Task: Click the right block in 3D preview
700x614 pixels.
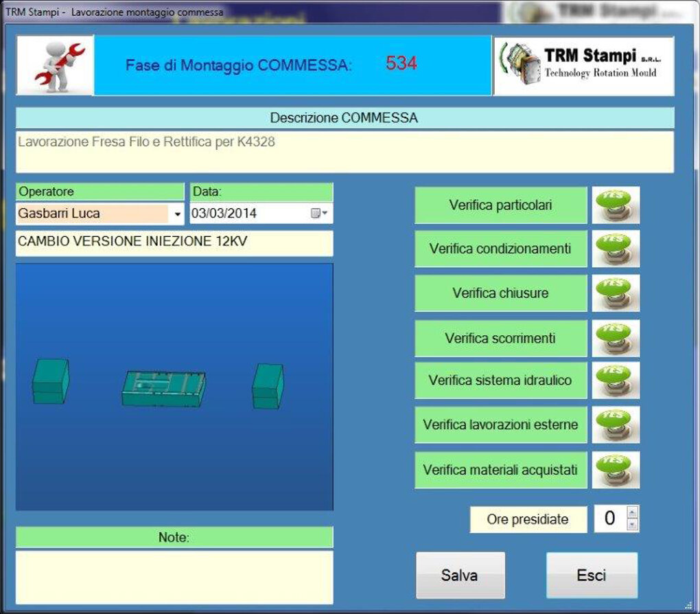Action: tap(268, 386)
